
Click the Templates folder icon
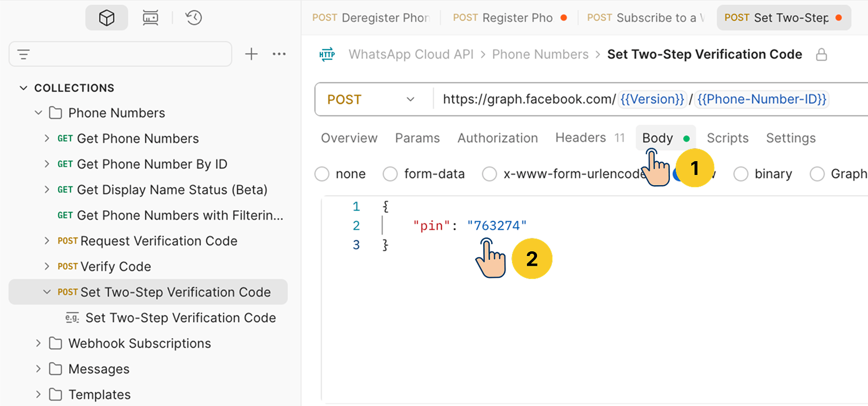56,394
